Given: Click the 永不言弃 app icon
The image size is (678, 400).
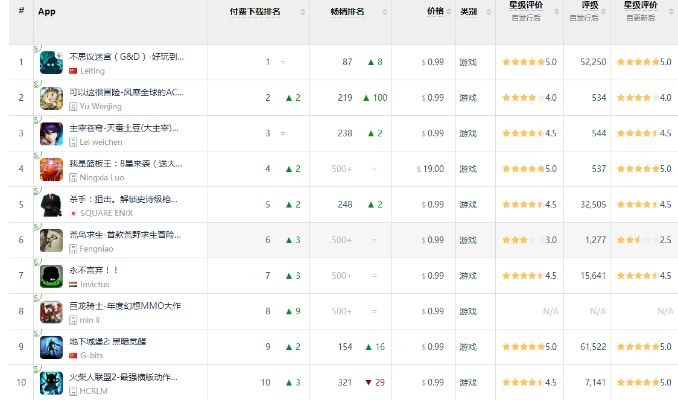Looking at the screenshot, I should pos(51,276).
